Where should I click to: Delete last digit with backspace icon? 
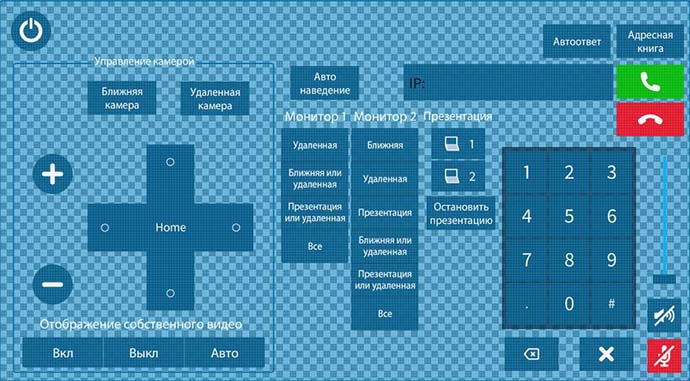532,354
